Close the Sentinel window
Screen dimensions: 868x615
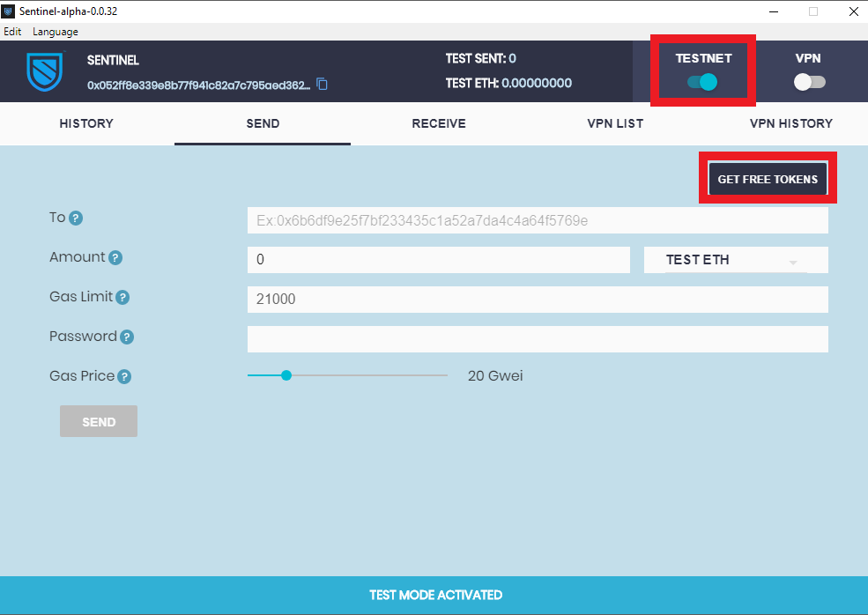pos(854,11)
